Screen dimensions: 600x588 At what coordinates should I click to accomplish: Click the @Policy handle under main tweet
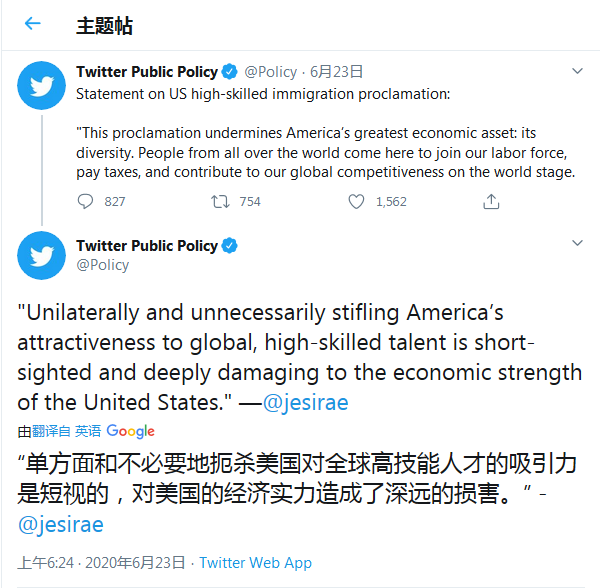coord(103,264)
